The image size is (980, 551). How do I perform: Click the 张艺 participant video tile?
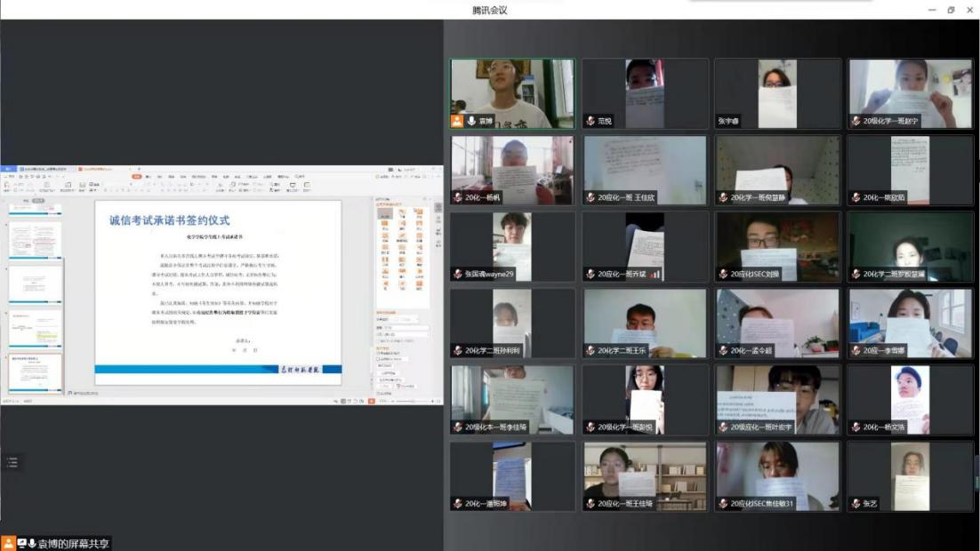[x=910, y=476]
